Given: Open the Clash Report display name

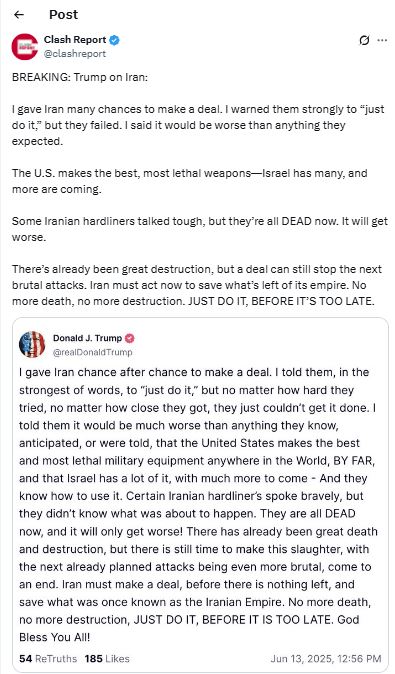Looking at the screenshot, I should click(75, 40).
